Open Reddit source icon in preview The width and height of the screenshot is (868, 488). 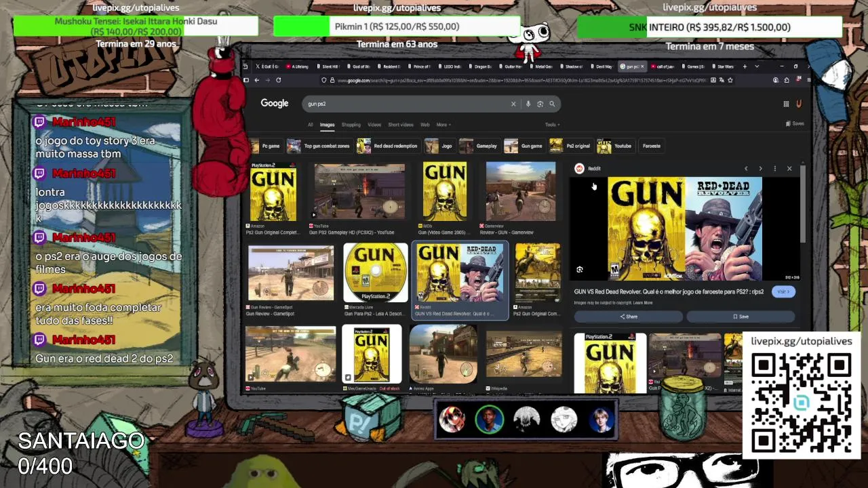click(x=579, y=169)
